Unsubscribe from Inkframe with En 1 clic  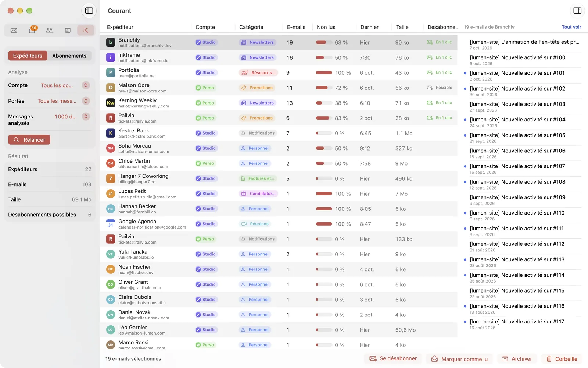point(440,57)
